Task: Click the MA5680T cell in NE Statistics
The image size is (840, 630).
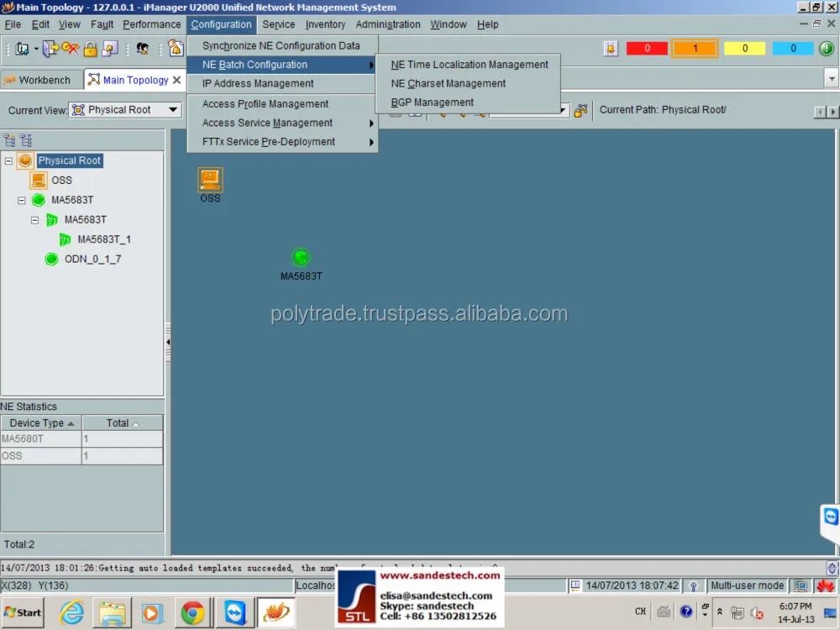Action: tap(40, 439)
